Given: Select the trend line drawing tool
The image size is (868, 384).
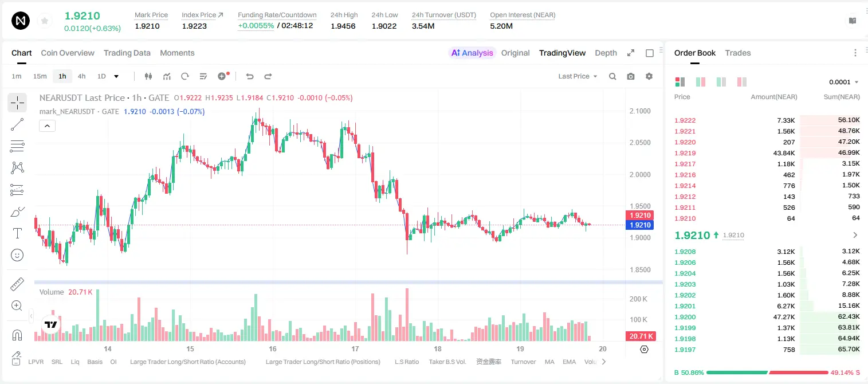Looking at the screenshot, I should [x=17, y=124].
